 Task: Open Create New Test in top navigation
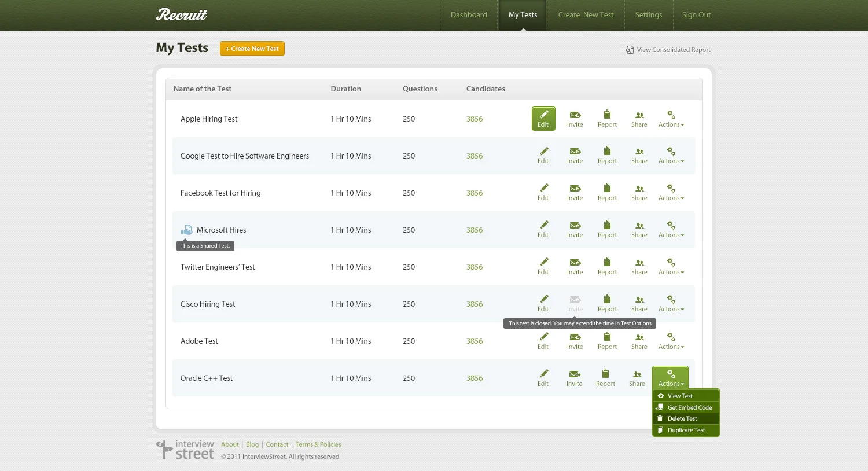[x=586, y=15]
